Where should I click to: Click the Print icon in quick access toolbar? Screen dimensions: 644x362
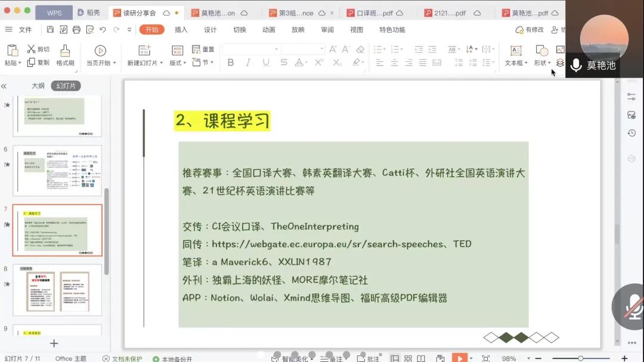pos(76,30)
